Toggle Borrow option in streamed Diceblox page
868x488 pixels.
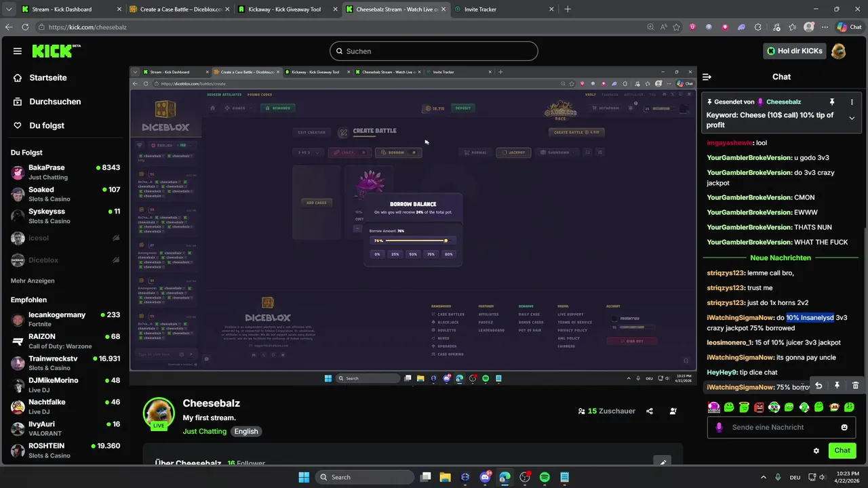point(398,152)
